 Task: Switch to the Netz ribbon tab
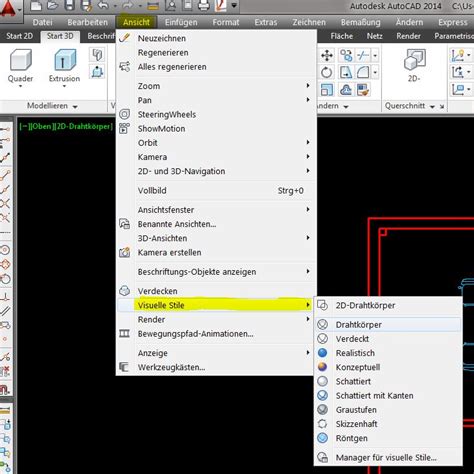pos(374,36)
